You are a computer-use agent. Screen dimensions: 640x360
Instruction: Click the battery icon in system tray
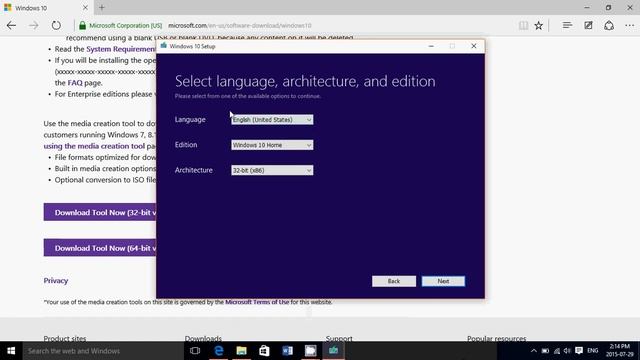[545, 351]
